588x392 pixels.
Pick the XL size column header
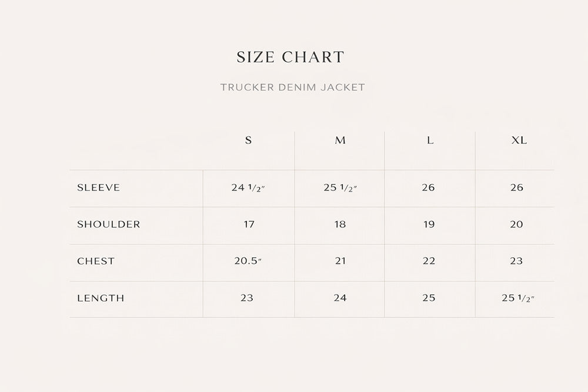(519, 140)
